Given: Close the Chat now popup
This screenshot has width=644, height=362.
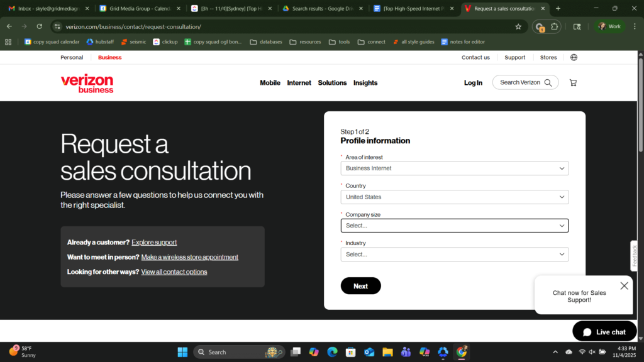Looking at the screenshot, I should point(624,286).
